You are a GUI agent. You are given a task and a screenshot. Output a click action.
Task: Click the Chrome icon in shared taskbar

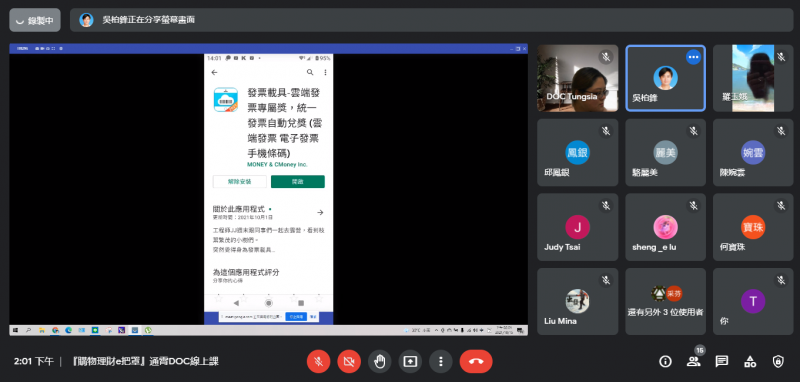click(x=55, y=330)
